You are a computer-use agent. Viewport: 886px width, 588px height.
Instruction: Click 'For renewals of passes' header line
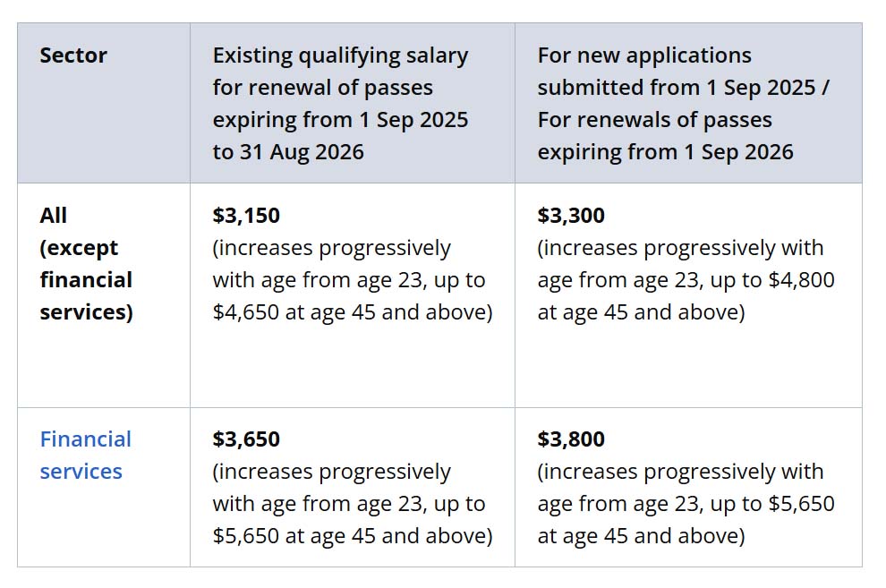pos(655,120)
